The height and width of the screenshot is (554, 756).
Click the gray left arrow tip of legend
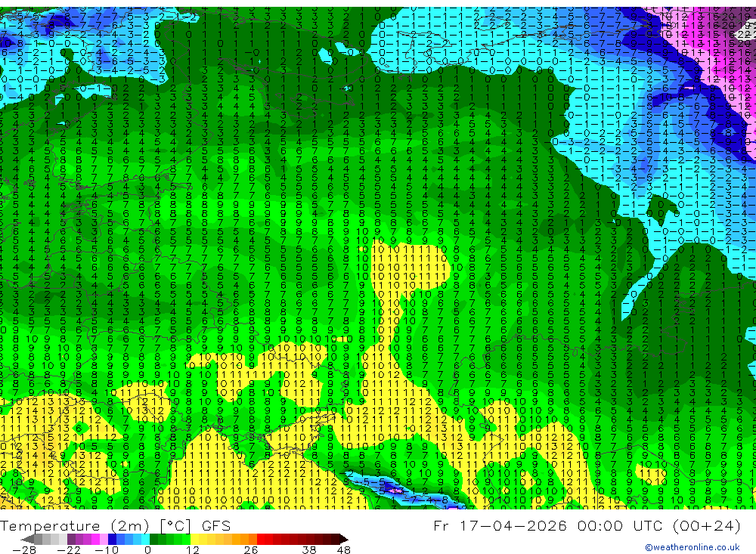(28, 540)
